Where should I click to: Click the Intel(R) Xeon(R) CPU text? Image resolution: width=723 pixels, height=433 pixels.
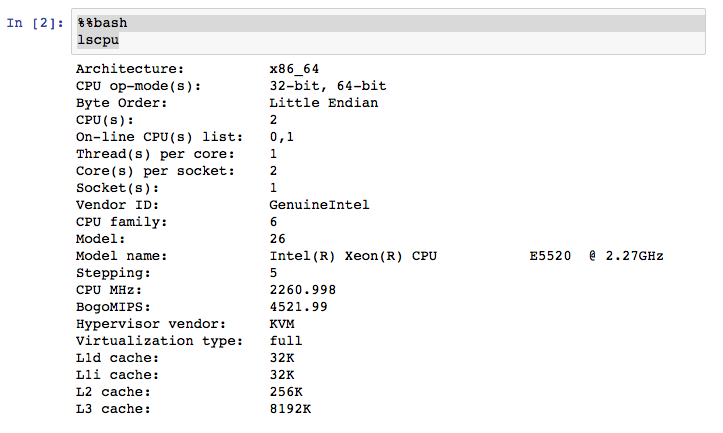point(353,256)
